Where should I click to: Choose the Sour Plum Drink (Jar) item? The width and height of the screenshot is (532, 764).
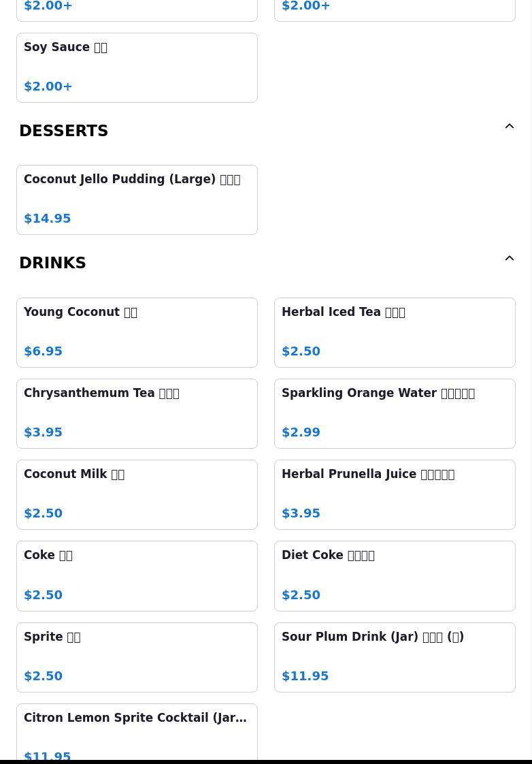click(x=395, y=657)
